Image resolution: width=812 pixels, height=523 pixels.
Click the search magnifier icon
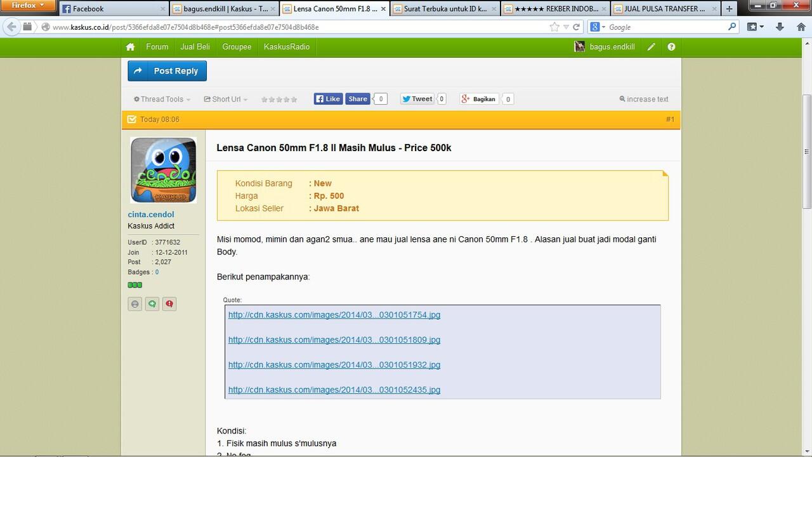[x=732, y=27]
